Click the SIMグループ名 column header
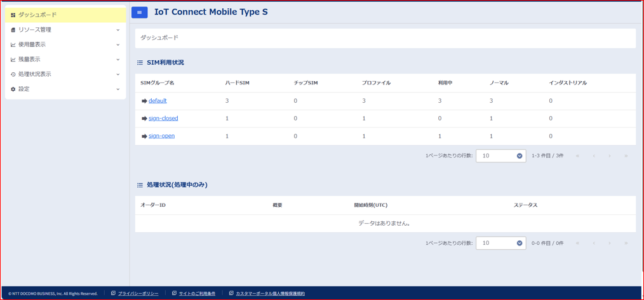This screenshot has height=300, width=644. tap(158, 83)
